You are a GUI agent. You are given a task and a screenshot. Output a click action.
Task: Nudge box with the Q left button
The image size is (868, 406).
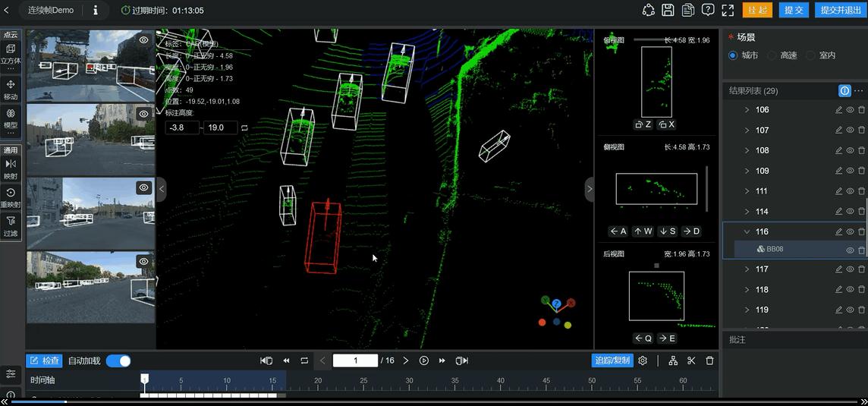tap(643, 338)
